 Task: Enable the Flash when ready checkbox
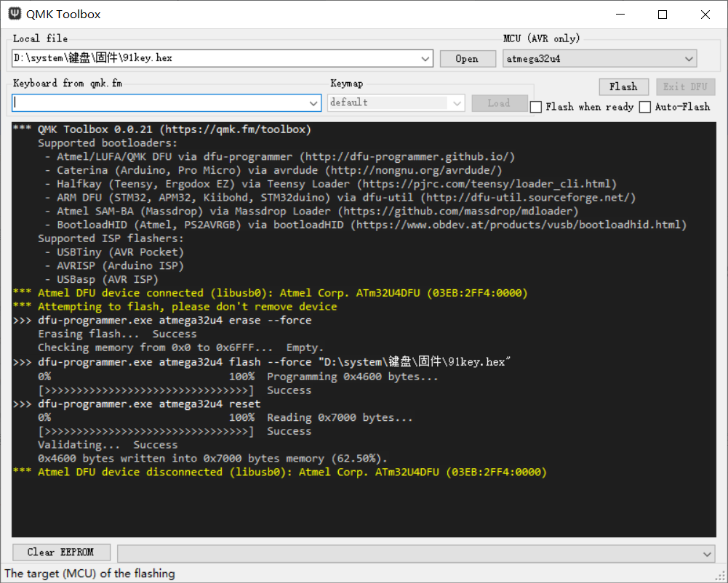click(536, 107)
